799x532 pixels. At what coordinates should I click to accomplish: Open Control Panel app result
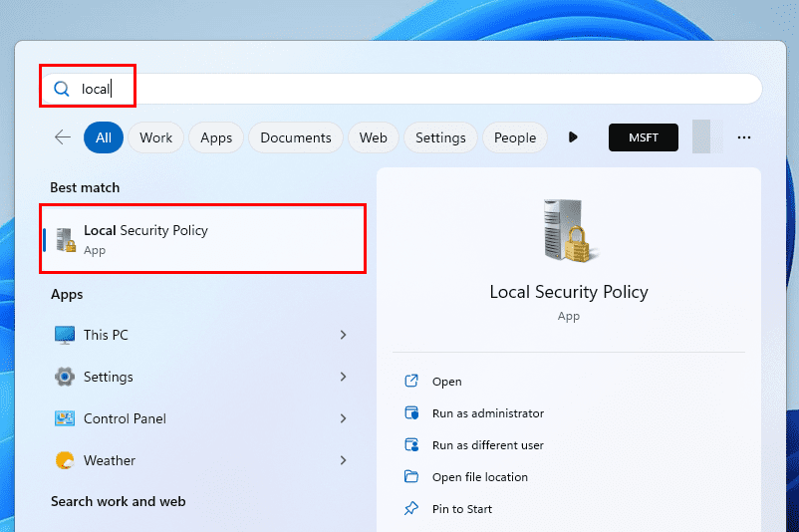203,418
